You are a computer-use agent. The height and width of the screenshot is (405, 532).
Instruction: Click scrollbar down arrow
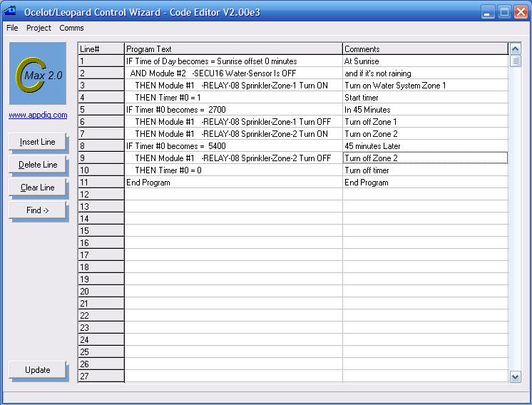pos(516,377)
